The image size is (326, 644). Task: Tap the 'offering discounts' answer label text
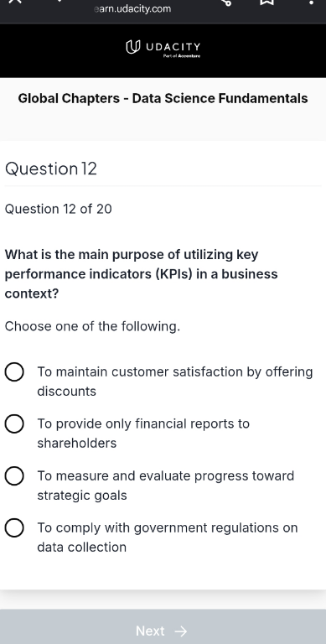click(x=175, y=382)
